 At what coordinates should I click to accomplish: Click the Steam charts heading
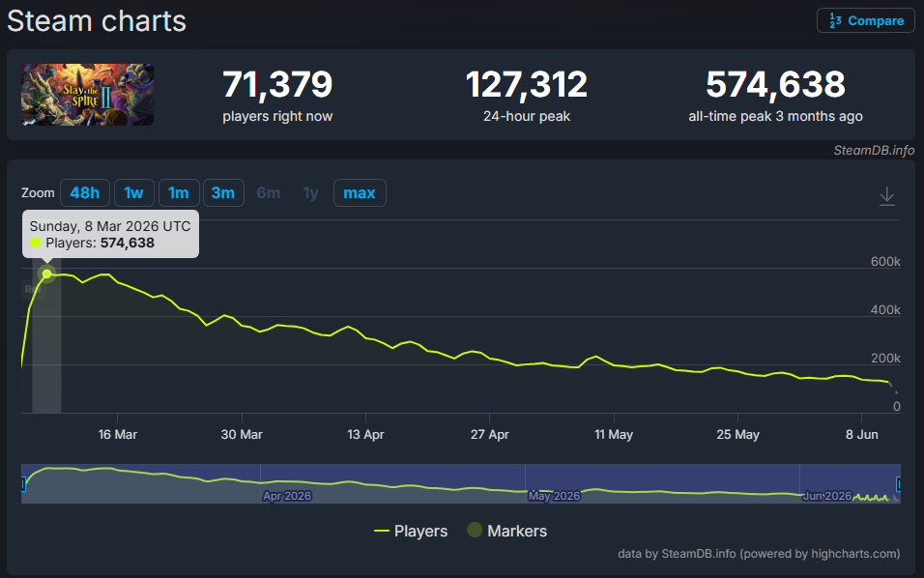pyautogui.click(x=97, y=21)
